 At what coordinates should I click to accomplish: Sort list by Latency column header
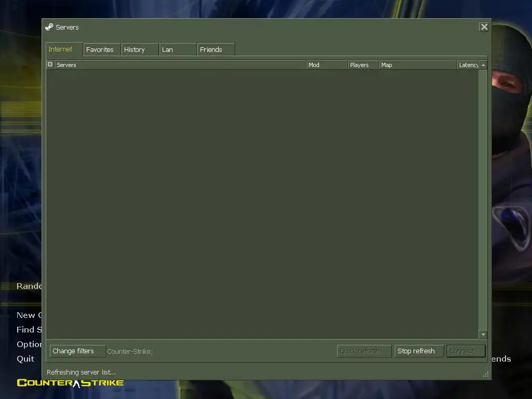(x=468, y=65)
